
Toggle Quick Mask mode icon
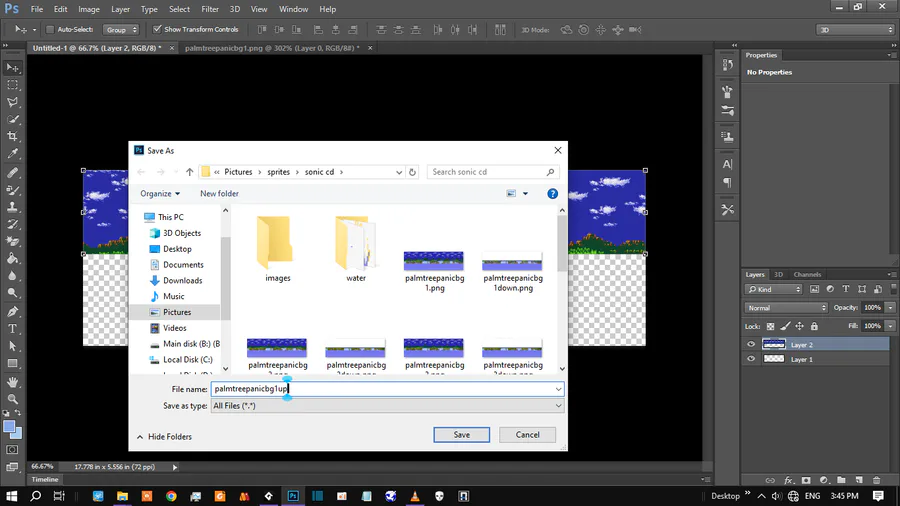click(13, 450)
